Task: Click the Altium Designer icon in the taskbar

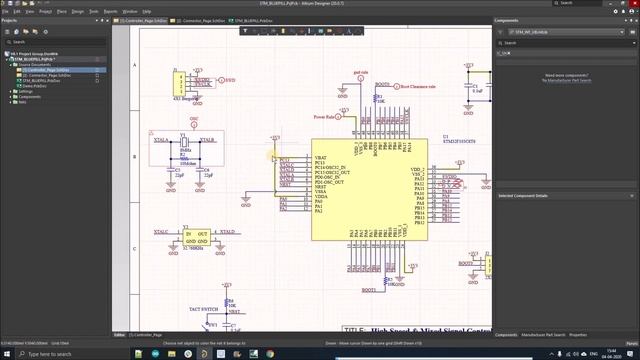Action: tap(204, 354)
